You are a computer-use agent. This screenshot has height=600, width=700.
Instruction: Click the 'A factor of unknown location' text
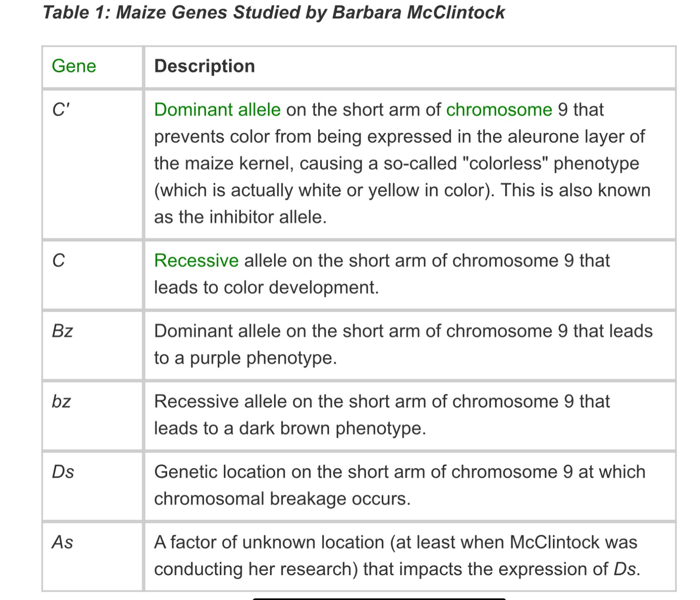(269, 542)
